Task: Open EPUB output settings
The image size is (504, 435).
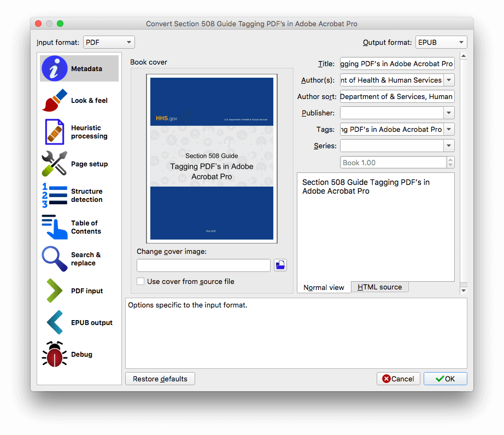Action: [x=79, y=322]
